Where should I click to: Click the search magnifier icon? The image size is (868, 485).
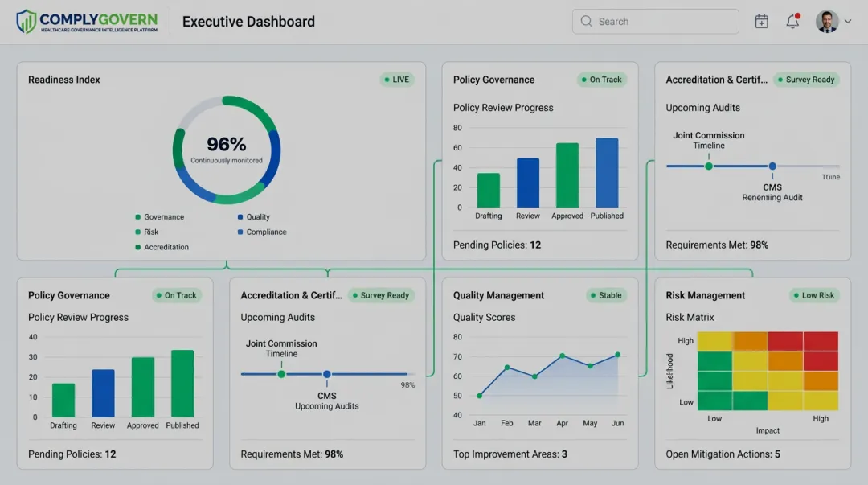click(x=586, y=21)
